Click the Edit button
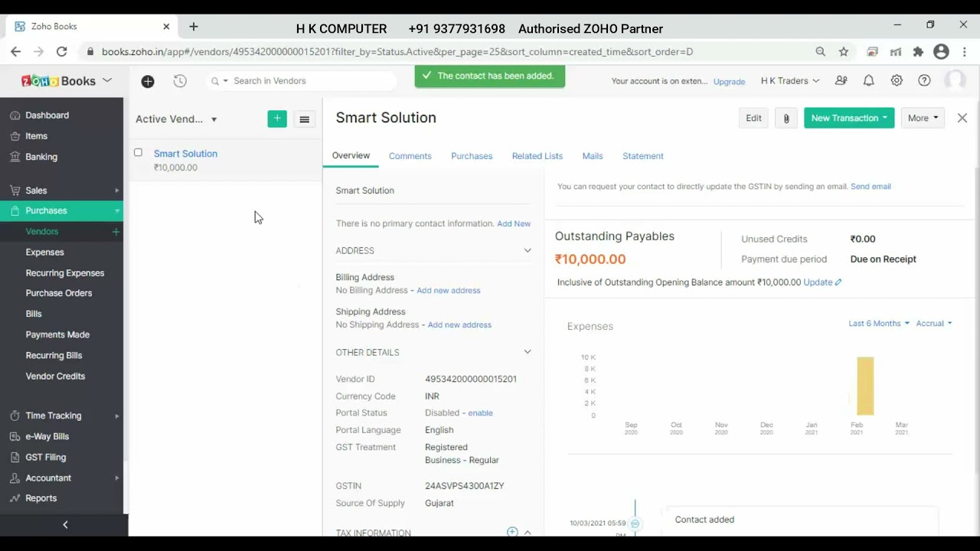Viewport: 980px width, 551px height. click(x=753, y=119)
